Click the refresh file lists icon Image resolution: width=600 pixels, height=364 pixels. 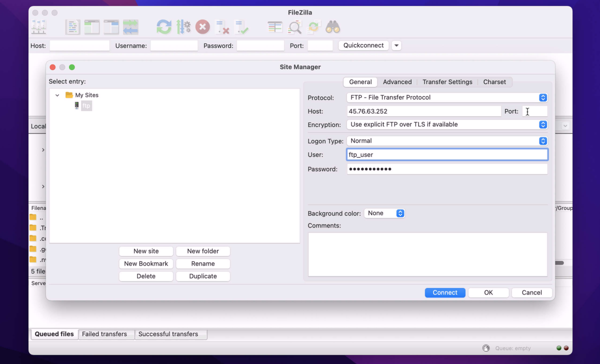164,27
